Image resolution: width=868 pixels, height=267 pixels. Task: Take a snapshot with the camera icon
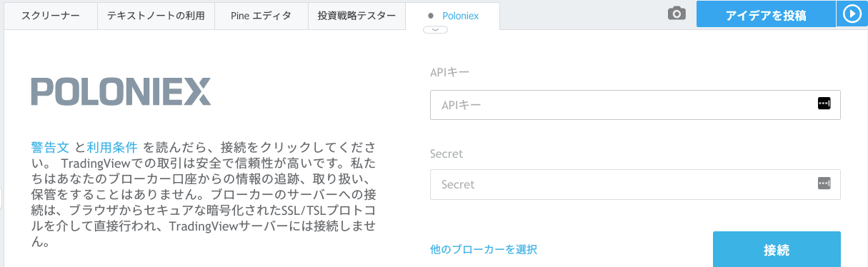tap(677, 14)
